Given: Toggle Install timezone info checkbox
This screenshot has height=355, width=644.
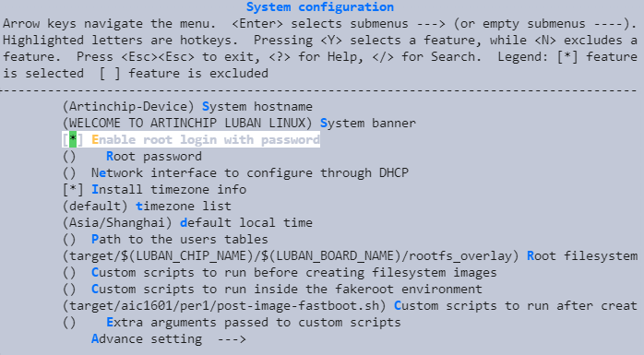Looking at the screenshot, I should click(73, 190).
